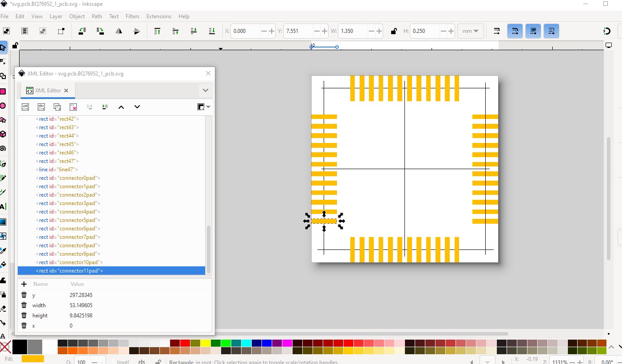Click the Deselect icon in toolbar
Image resolution: width=622 pixels, height=364 pixels.
click(x=43, y=31)
